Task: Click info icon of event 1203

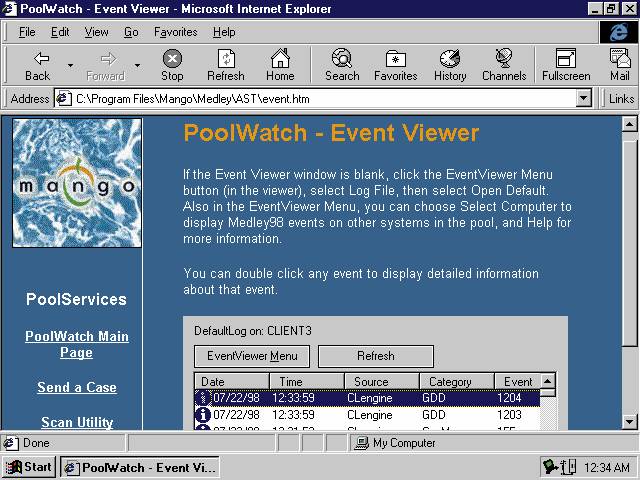Action: 203,415
